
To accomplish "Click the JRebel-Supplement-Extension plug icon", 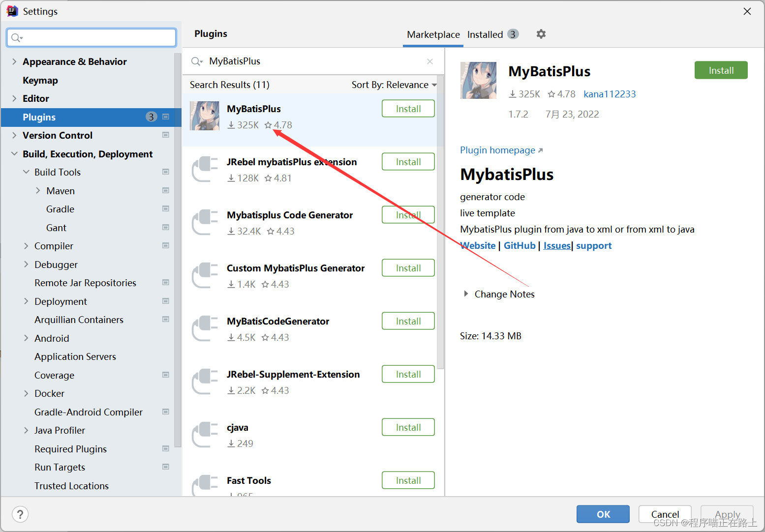I will tap(205, 381).
